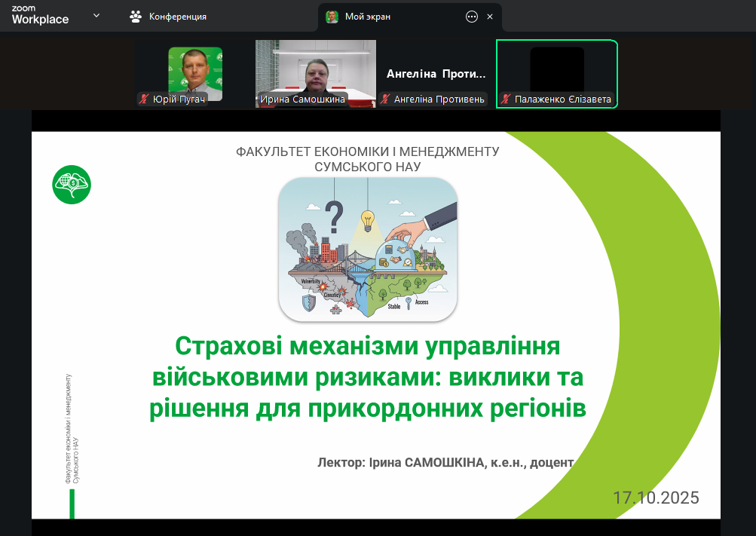
Task: Select the Ангеліна Противень participant tile
Action: 436,74
